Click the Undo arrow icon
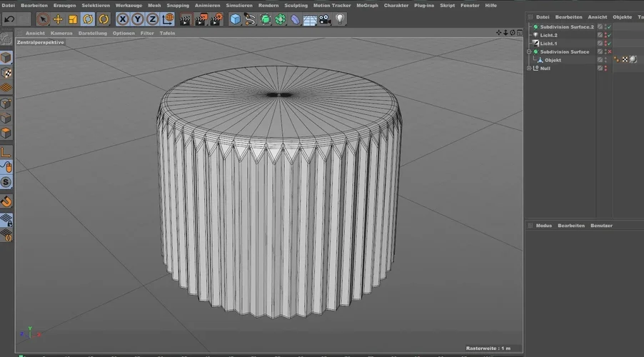The image size is (644, 357). pyautogui.click(x=9, y=19)
